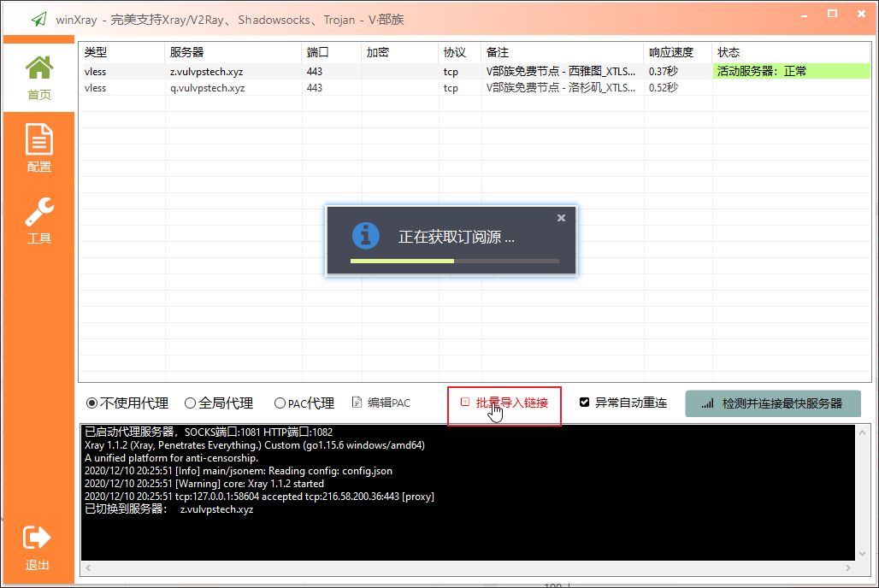Screen dimensions: 879x588
Task: Open the 工具 wrench tools icon
Action: 39,212
